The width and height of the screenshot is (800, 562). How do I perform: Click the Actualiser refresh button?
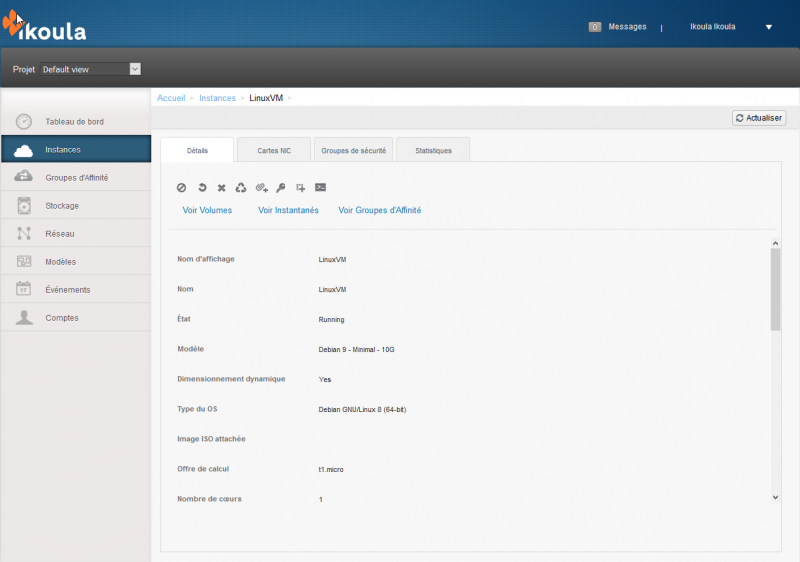[x=759, y=118]
